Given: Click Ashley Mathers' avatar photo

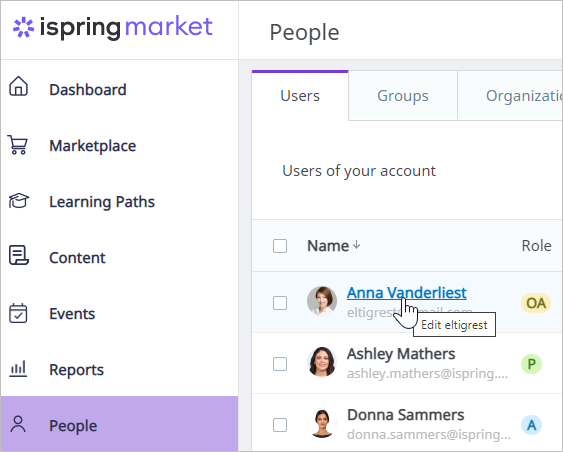Looking at the screenshot, I should click(x=322, y=362).
